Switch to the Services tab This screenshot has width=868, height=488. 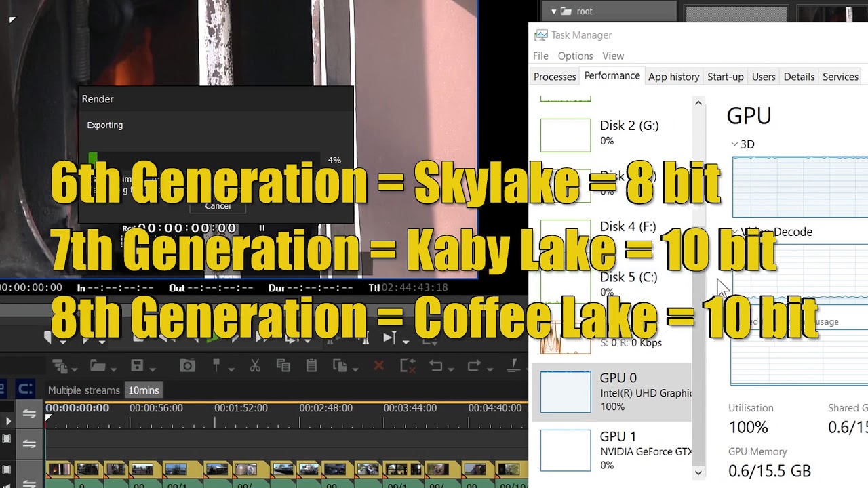(x=840, y=77)
